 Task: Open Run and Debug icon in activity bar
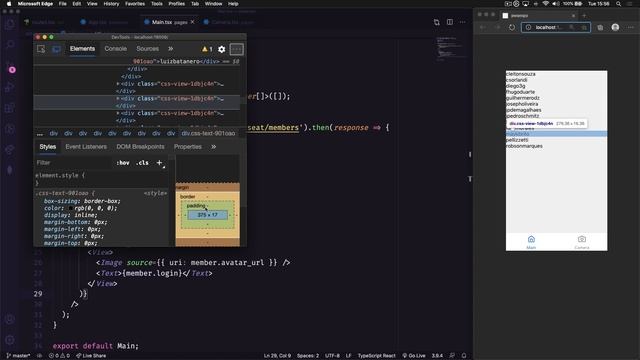point(10,87)
